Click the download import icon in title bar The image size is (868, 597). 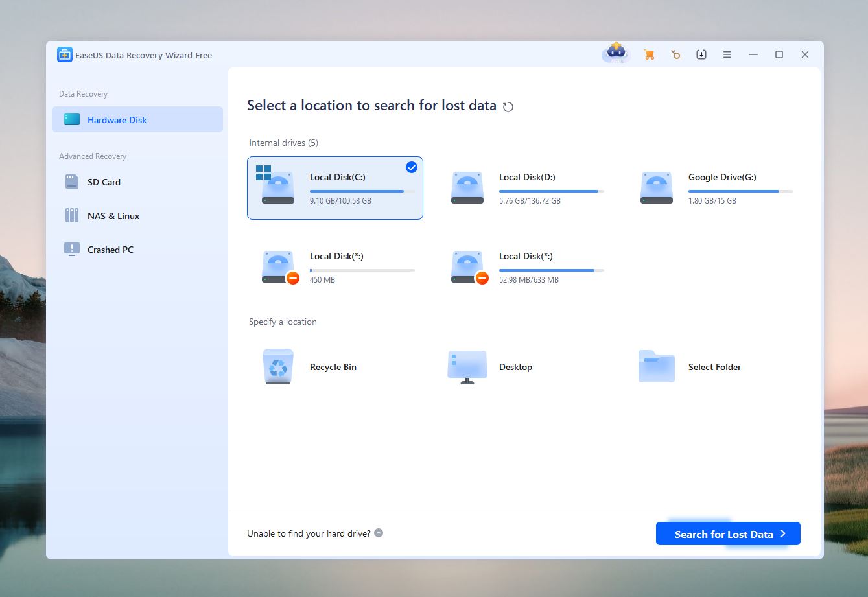point(701,55)
